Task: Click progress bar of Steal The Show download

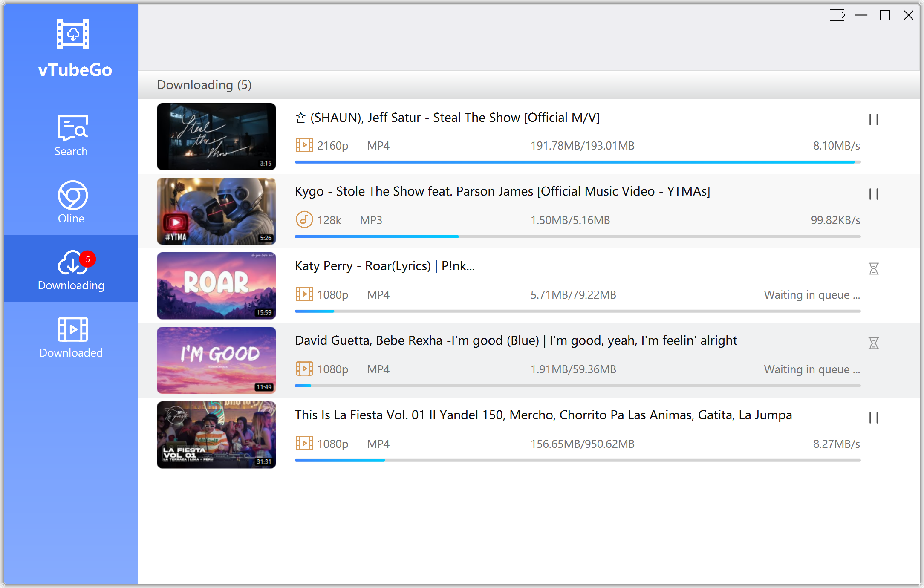Action: (x=577, y=162)
